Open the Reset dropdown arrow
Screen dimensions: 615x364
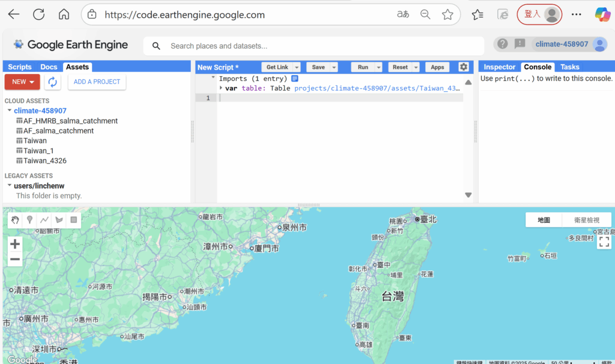tap(416, 67)
